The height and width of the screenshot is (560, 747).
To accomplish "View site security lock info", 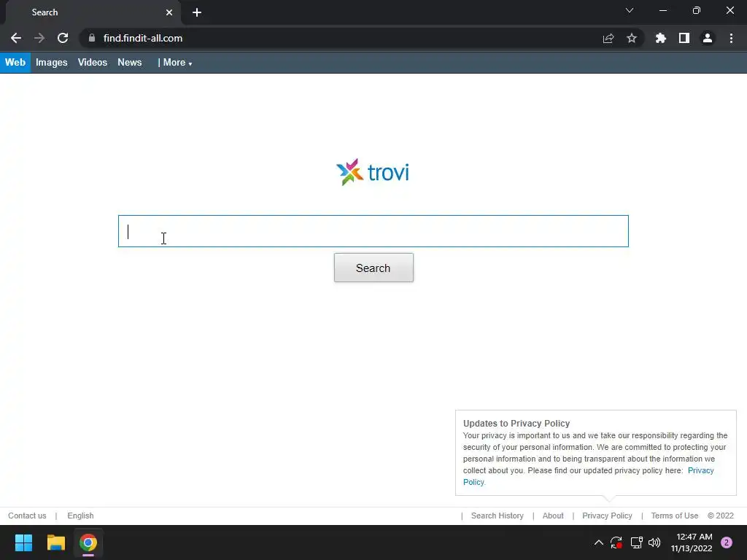I will (x=92, y=38).
